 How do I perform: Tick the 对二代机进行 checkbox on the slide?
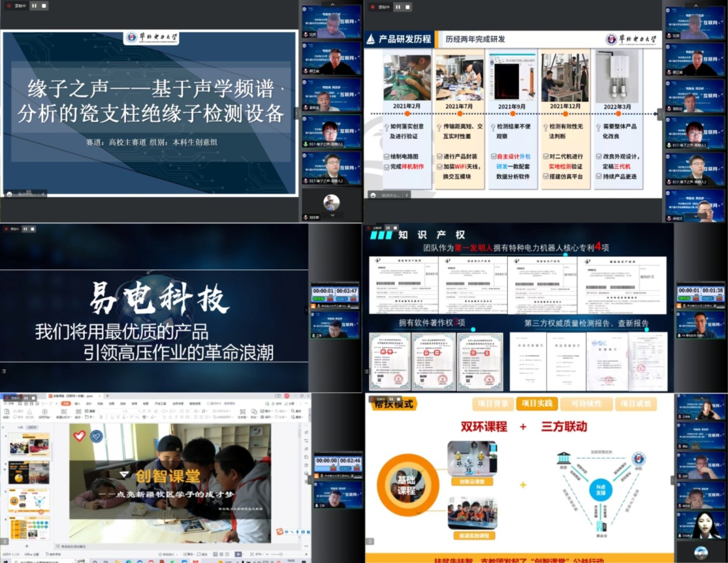point(546,157)
